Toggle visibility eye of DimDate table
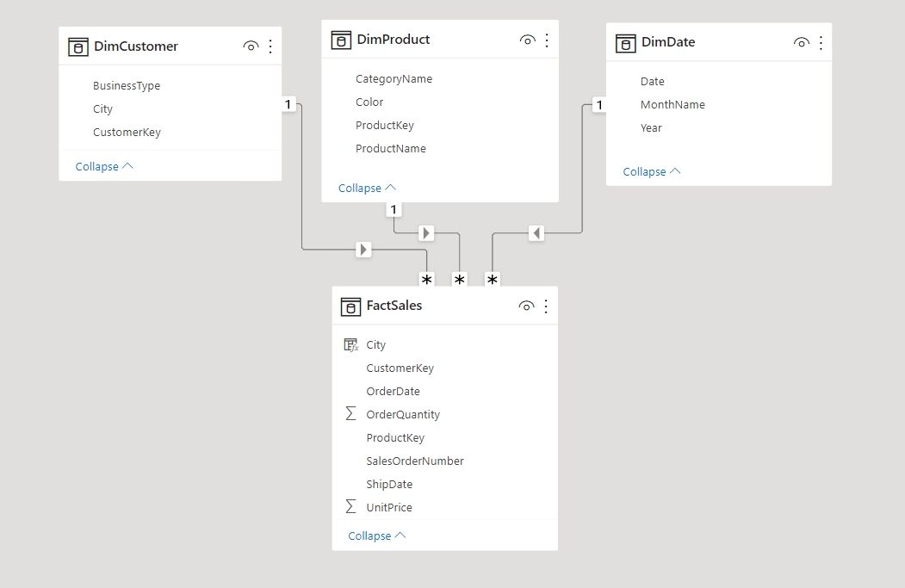This screenshot has width=905, height=588. [x=801, y=42]
